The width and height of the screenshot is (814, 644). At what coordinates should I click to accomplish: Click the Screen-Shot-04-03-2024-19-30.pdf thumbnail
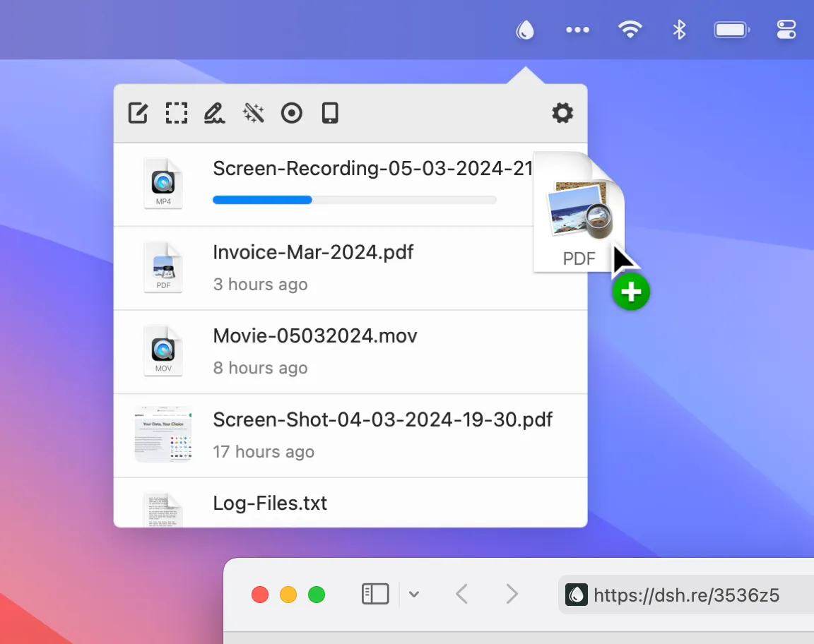163,434
